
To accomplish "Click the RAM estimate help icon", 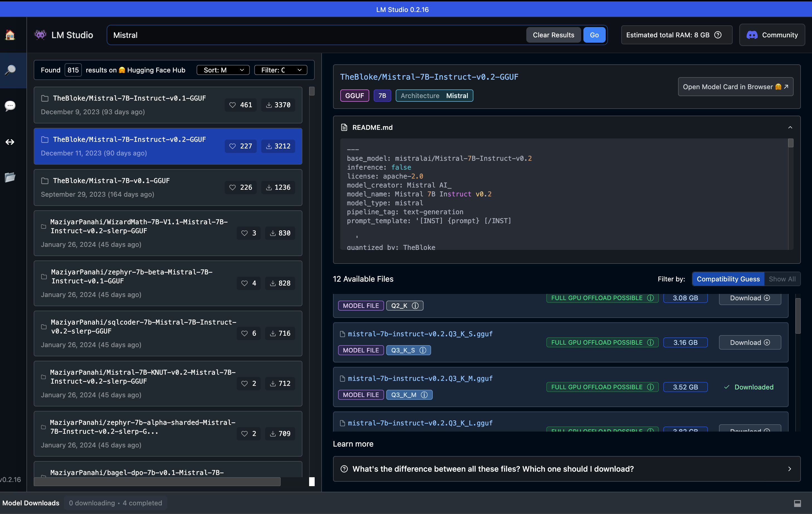I will click(x=718, y=35).
